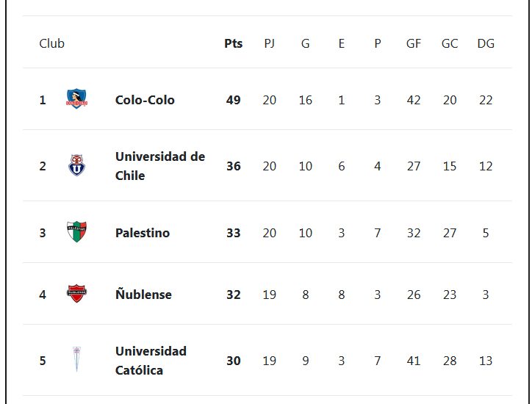This screenshot has height=404, width=532.
Task: Sort by the Pts column header
Action: point(234,43)
